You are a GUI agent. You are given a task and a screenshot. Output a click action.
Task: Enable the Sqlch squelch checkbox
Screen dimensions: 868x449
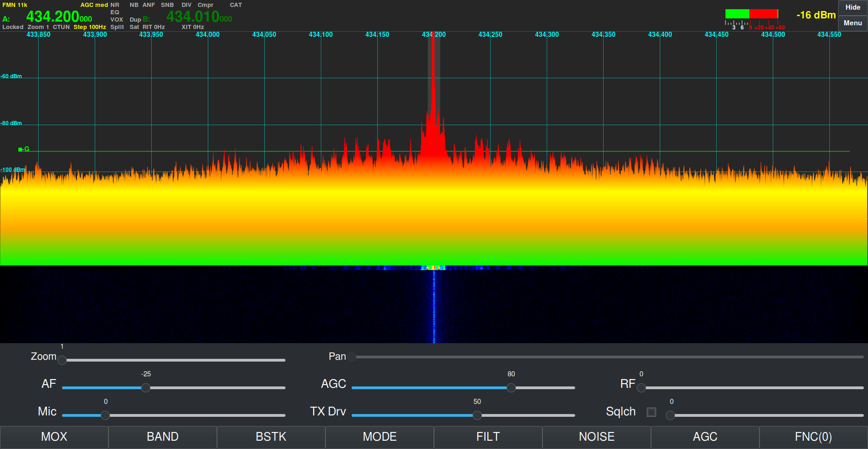click(651, 412)
